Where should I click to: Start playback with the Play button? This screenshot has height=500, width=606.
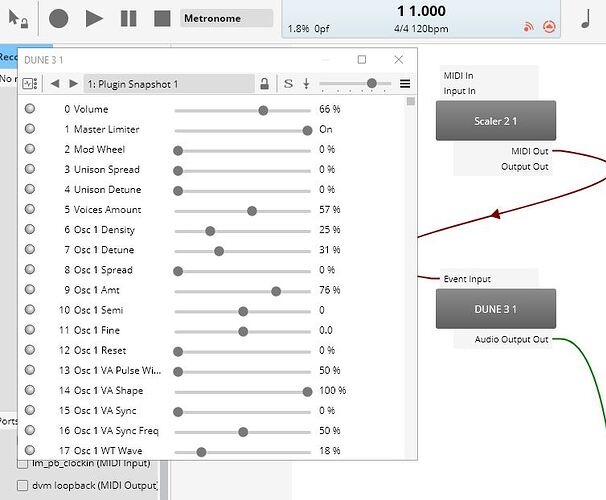(x=94, y=18)
